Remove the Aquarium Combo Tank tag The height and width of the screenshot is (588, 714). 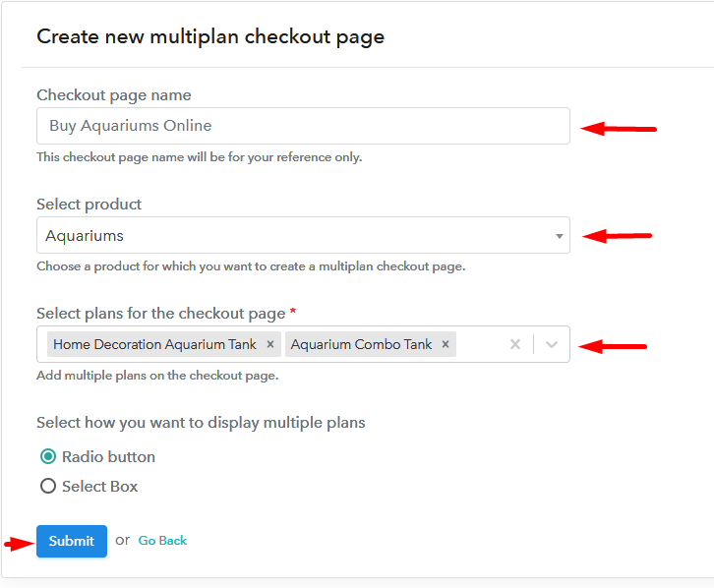point(446,344)
